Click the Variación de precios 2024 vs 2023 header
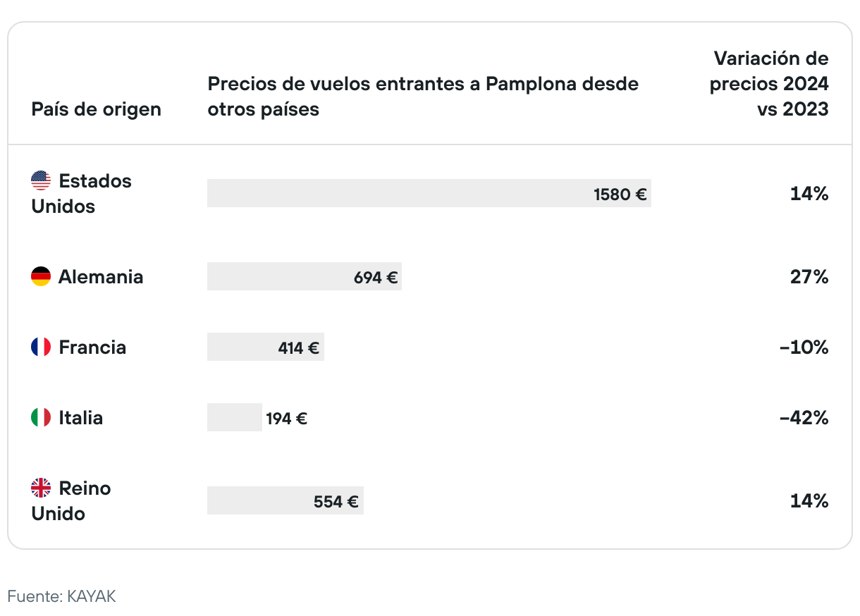860x616 pixels. (769, 84)
